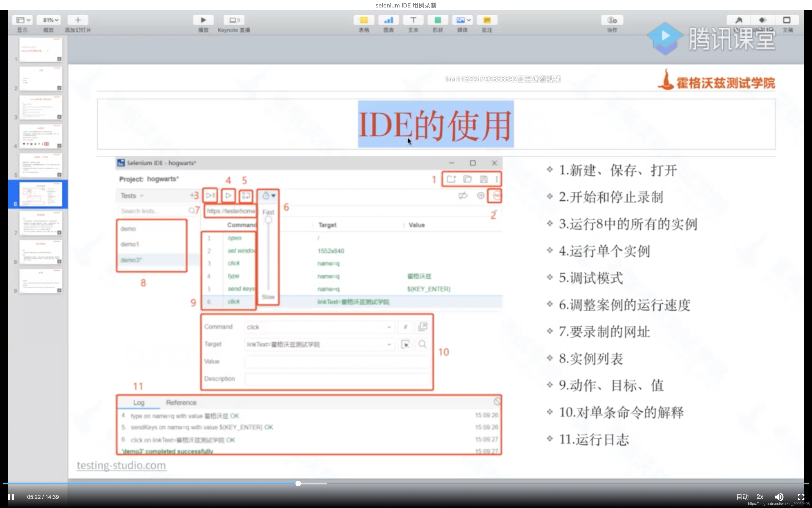This screenshot has width=812, height=508.
Task: Click the find target magnifier icon
Action: [423, 344]
